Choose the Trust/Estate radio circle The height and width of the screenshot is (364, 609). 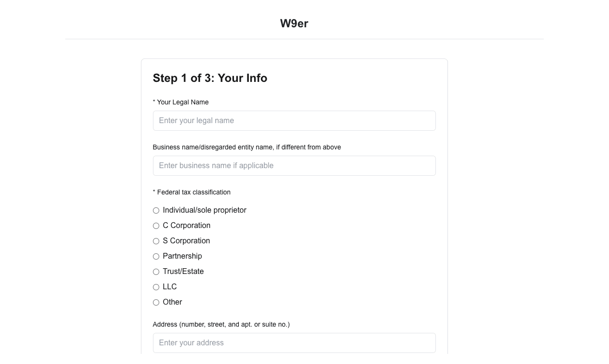(156, 272)
